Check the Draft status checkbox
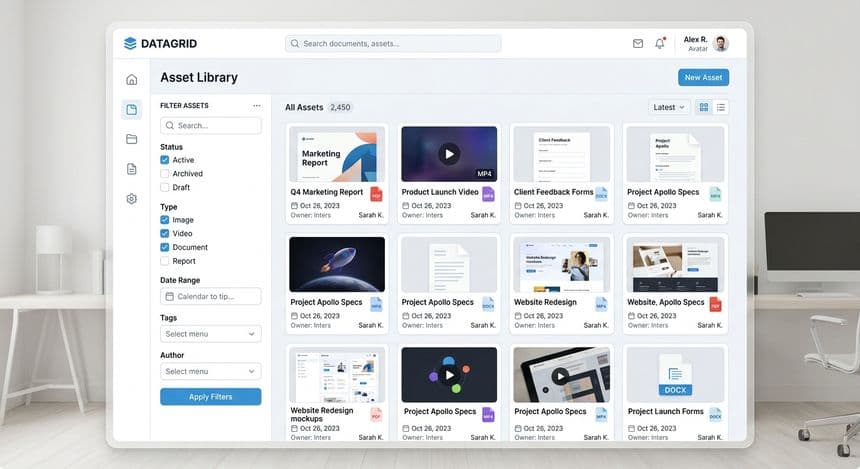This screenshot has width=860, height=469. (165, 187)
